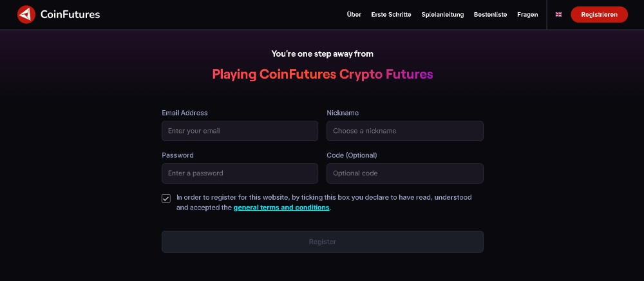Open the Fragen section

(527, 14)
